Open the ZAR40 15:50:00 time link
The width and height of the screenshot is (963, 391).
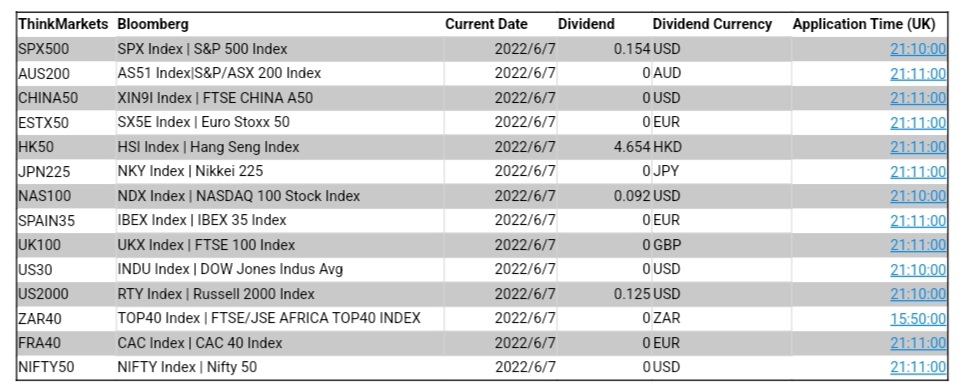[918, 318]
